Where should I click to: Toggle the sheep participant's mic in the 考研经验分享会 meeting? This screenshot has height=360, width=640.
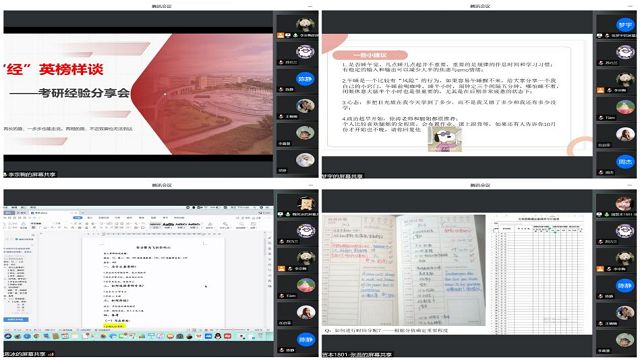[x=281, y=62]
